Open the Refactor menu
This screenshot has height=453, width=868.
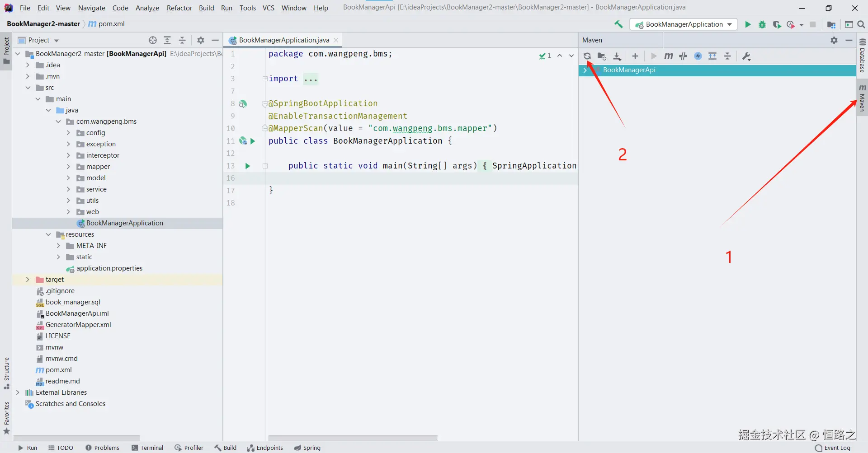click(179, 8)
